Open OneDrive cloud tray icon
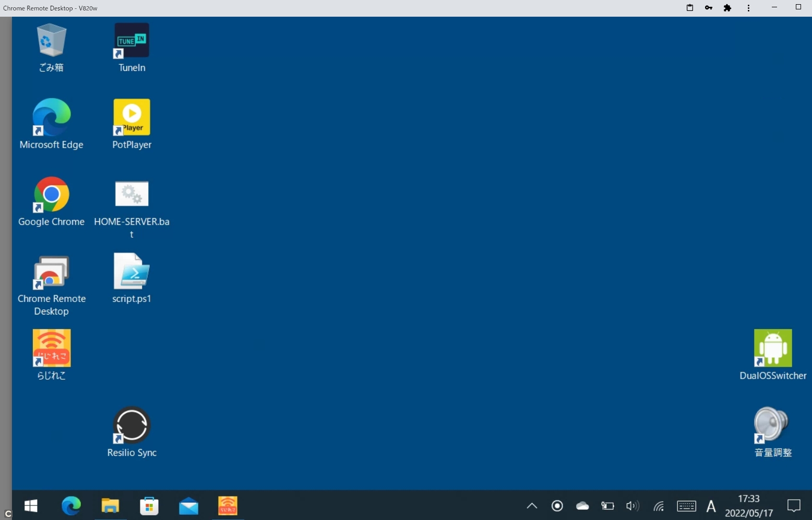This screenshot has width=812, height=520. pyautogui.click(x=582, y=505)
